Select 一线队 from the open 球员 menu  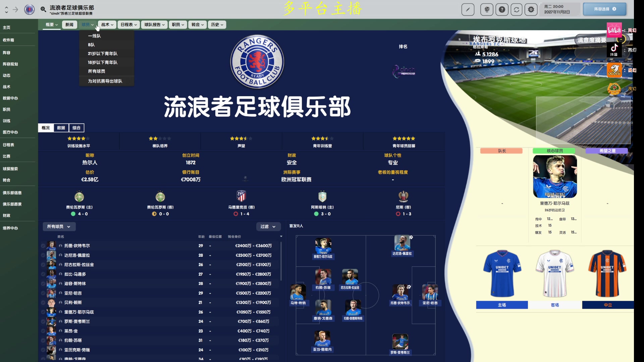(x=95, y=36)
